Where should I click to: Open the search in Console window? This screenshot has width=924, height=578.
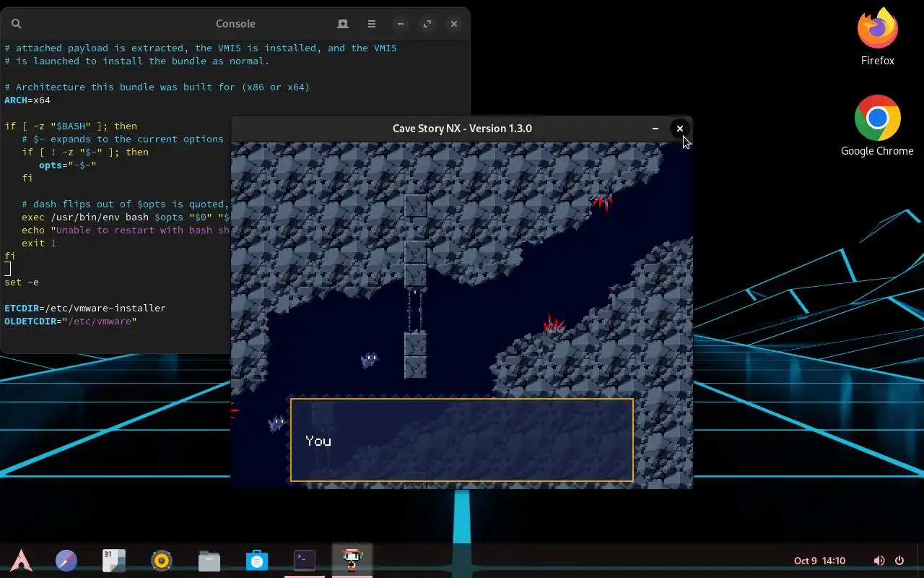[17, 24]
